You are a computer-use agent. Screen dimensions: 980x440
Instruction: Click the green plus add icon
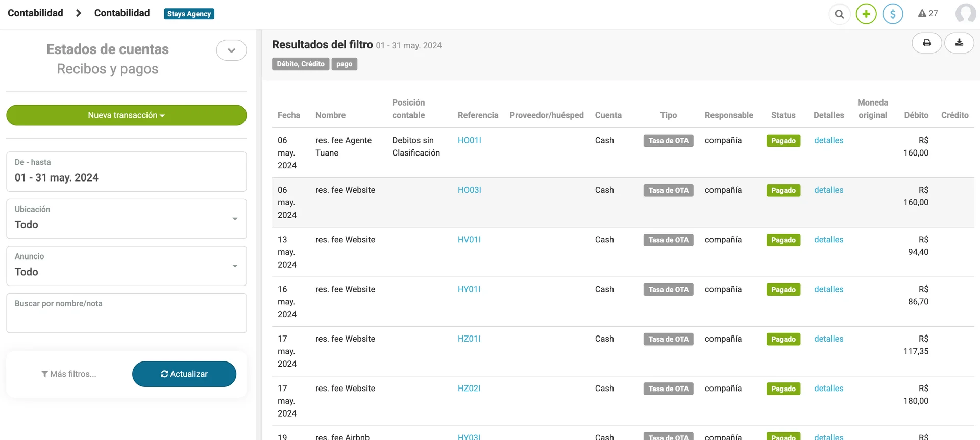(x=866, y=14)
